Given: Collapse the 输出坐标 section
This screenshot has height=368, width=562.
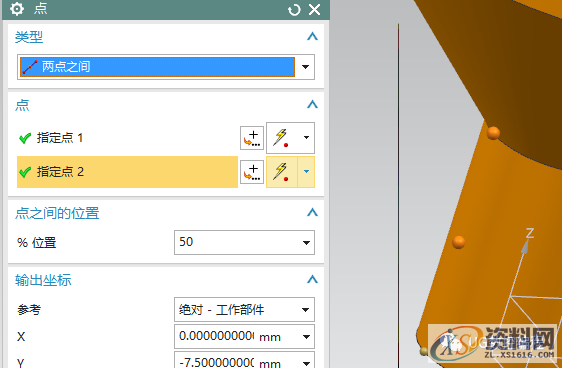Looking at the screenshot, I should 312,279.
